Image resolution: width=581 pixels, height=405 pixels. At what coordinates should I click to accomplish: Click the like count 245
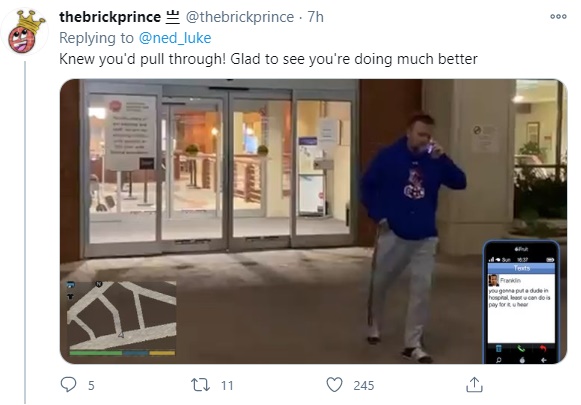point(363,385)
